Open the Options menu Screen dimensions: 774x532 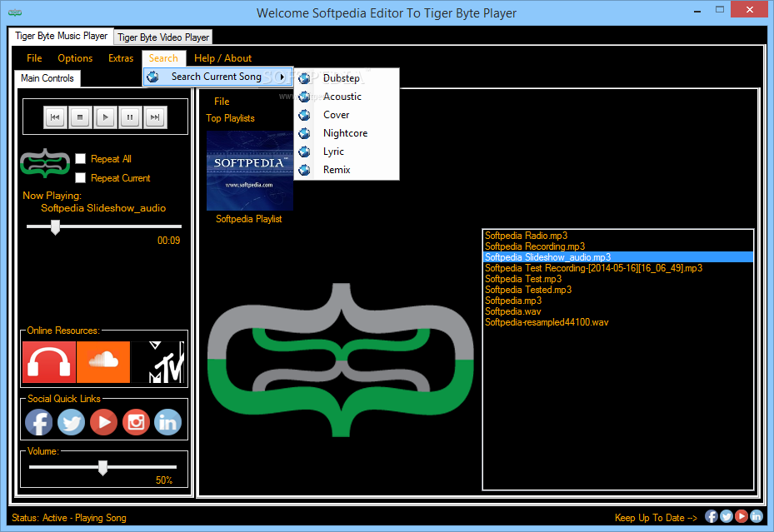tap(75, 58)
